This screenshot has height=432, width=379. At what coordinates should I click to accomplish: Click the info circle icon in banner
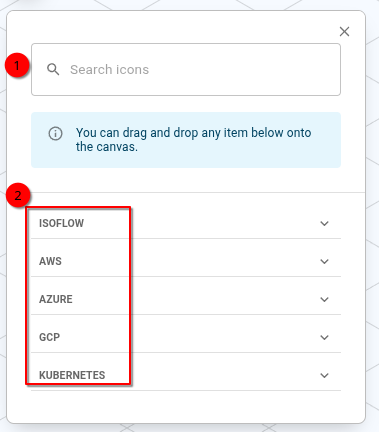point(55,134)
